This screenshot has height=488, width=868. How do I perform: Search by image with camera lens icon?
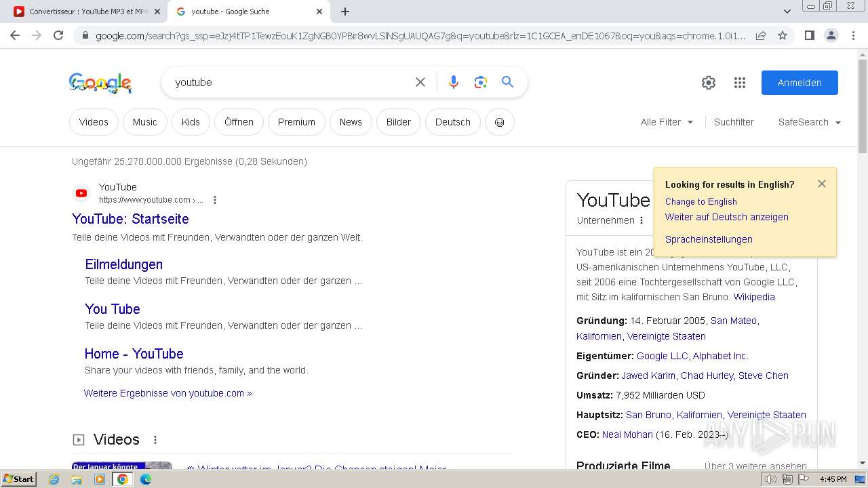[481, 82]
